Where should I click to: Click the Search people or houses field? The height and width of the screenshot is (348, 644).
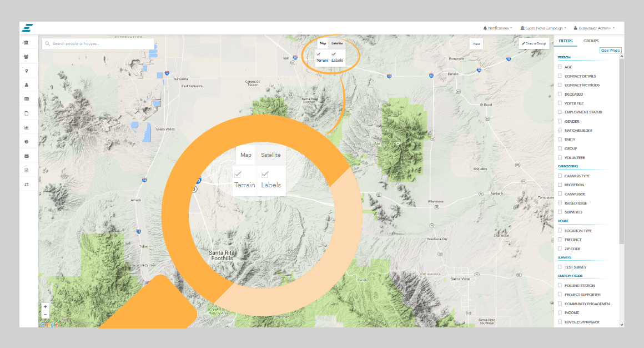98,43
